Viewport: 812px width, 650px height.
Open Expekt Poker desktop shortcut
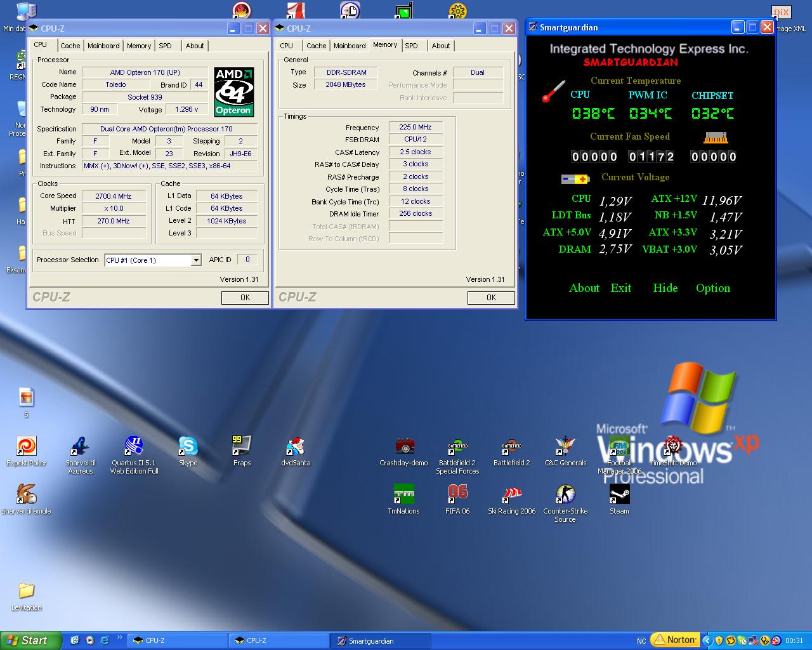tap(26, 451)
